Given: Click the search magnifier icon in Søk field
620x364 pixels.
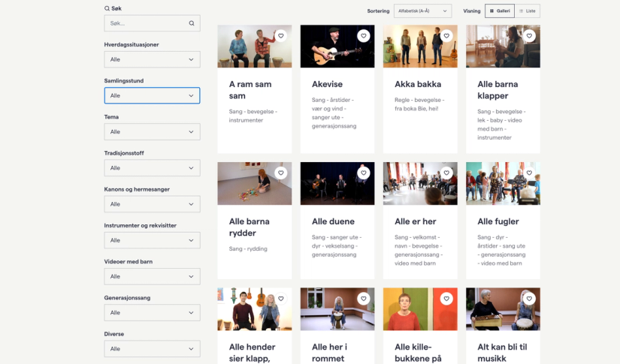Looking at the screenshot, I should coord(192,23).
